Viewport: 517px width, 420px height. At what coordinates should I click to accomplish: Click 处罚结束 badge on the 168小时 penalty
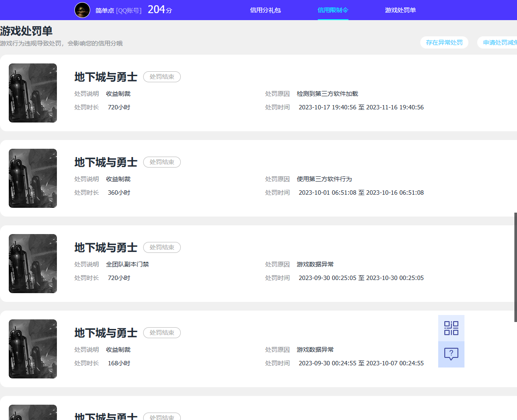click(162, 333)
